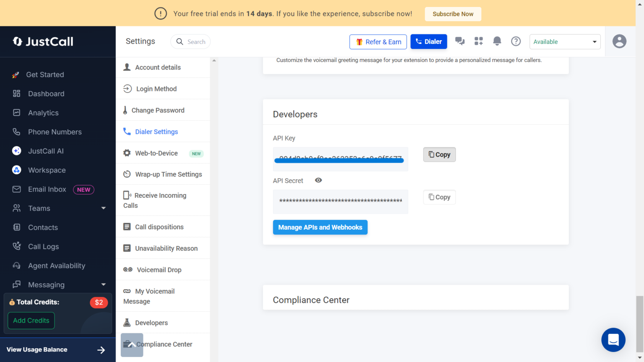This screenshot has height=362, width=644.
Task: Open the apps grid icon
Action: coord(478,41)
